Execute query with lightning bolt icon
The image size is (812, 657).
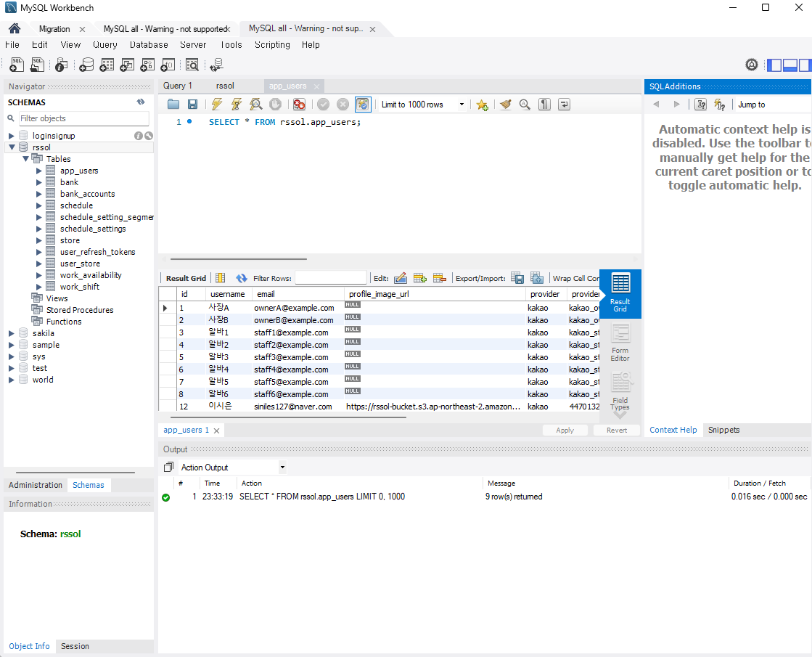point(217,105)
